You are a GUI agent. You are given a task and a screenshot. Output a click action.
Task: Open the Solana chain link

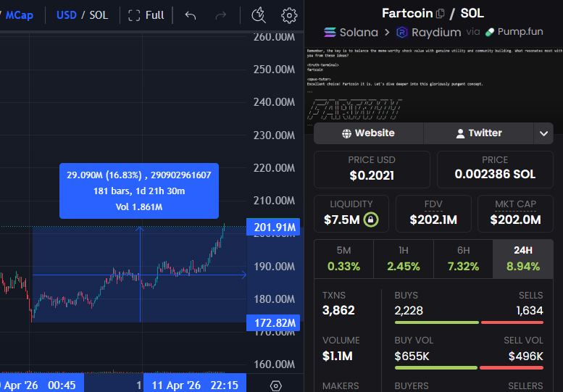pyautogui.click(x=359, y=33)
